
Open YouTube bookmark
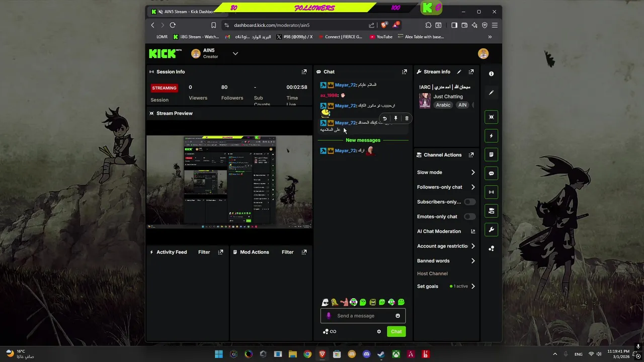point(381,37)
